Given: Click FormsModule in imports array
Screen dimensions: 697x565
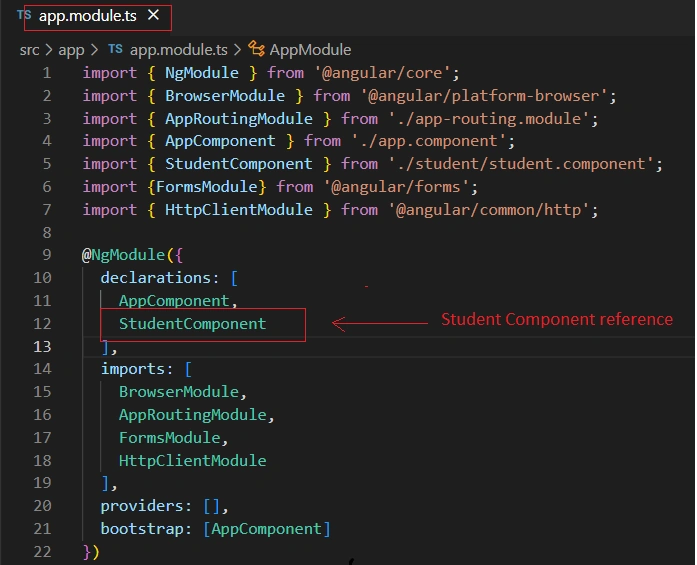Looking at the screenshot, I should pos(169,438).
